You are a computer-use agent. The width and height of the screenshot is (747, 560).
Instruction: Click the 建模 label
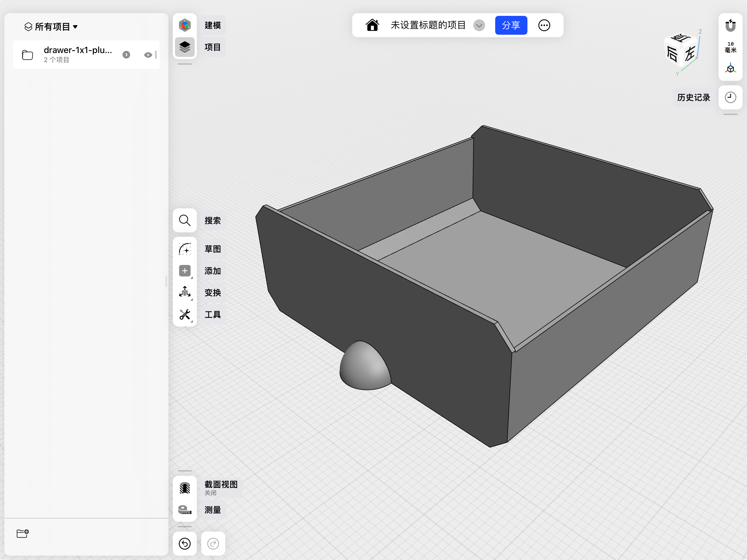tap(213, 25)
